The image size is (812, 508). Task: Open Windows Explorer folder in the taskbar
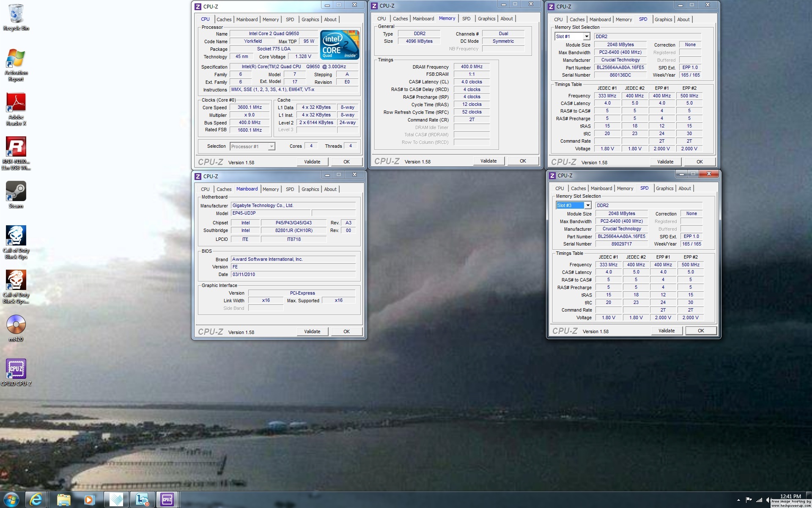click(x=63, y=500)
